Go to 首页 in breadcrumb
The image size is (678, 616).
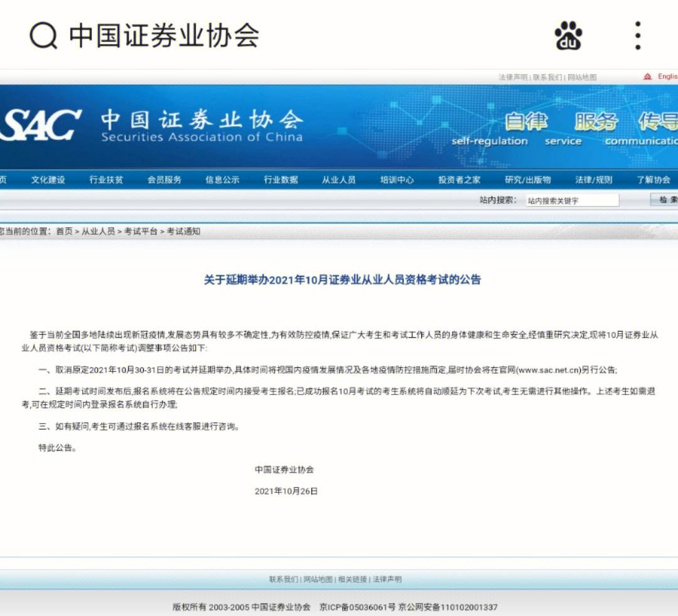(65, 231)
